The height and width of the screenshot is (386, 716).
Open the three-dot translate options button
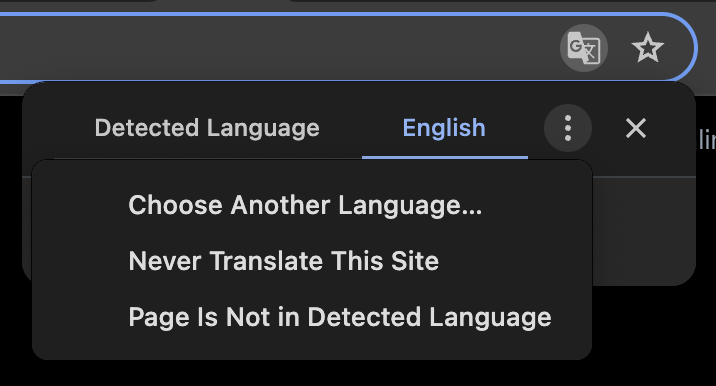pos(568,128)
